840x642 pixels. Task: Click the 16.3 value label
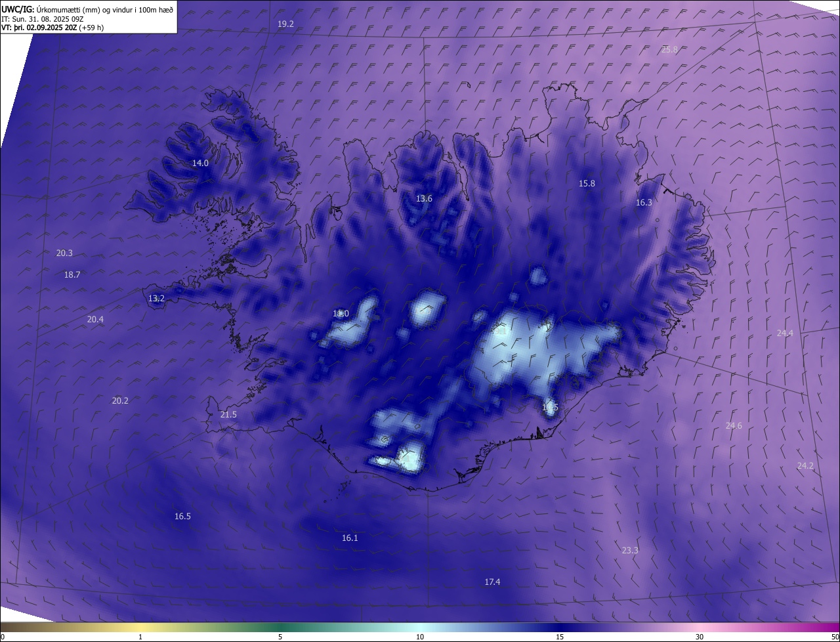coord(644,202)
